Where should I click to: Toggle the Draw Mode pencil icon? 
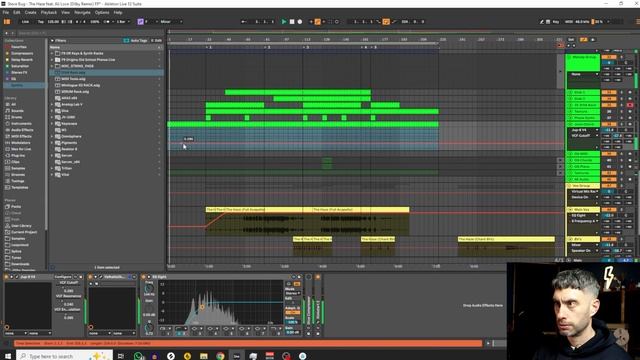coord(542,22)
